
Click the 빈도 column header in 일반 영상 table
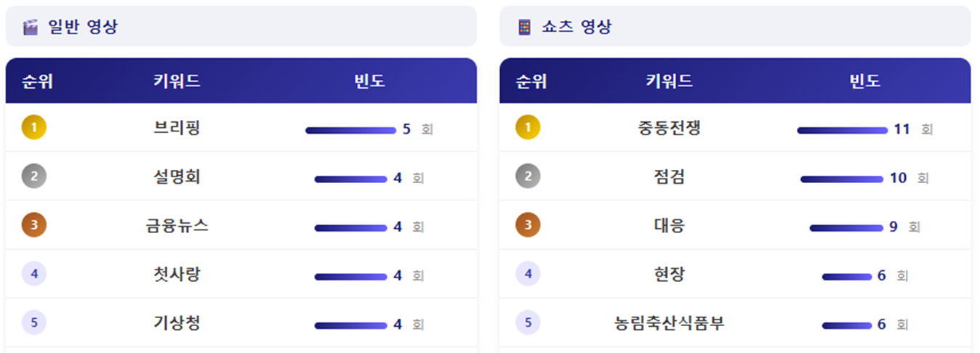pyautogui.click(x=369, y=81)
